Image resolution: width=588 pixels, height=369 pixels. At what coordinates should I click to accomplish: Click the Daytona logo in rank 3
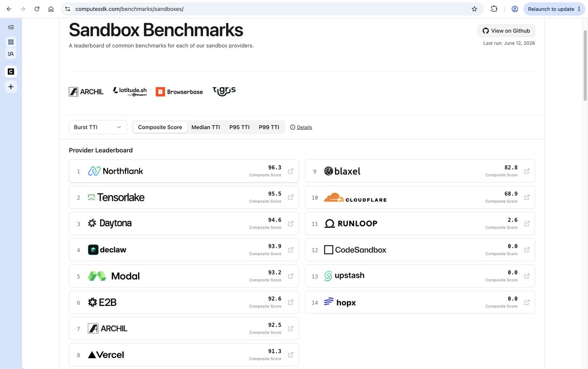point(110,223)
